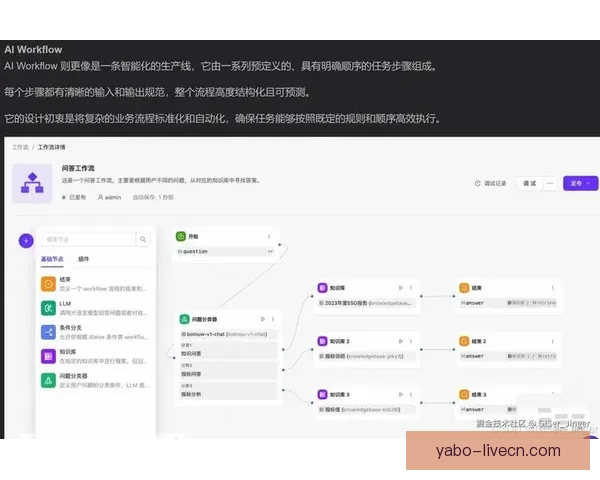
Task: Click the 结束 3 node icon
Action: click(464, 394)
